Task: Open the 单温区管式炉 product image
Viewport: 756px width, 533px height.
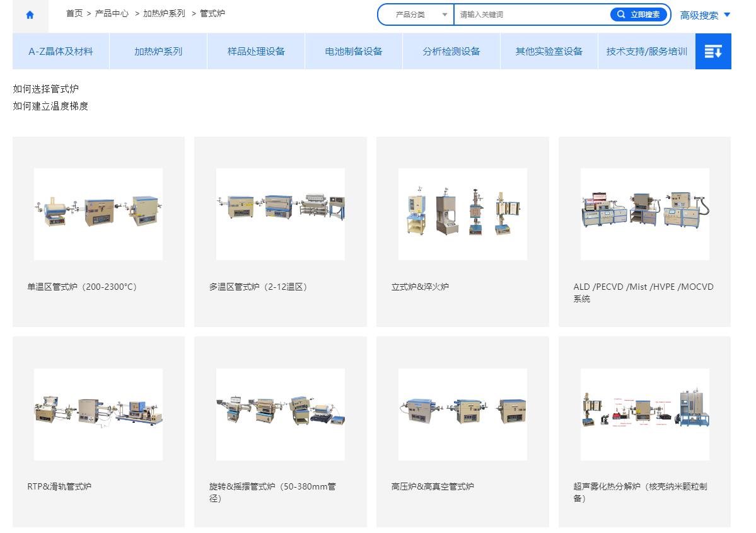Action: click(x=98, y=214)
